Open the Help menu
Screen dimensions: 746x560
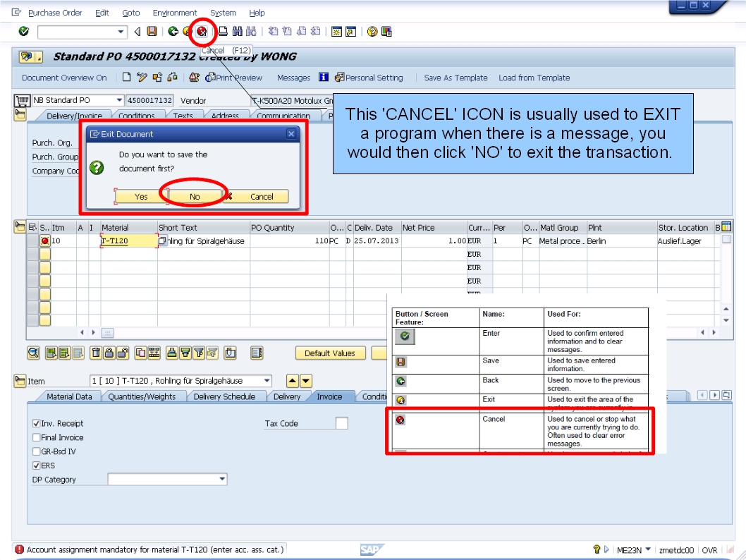[x=257, y=13]
